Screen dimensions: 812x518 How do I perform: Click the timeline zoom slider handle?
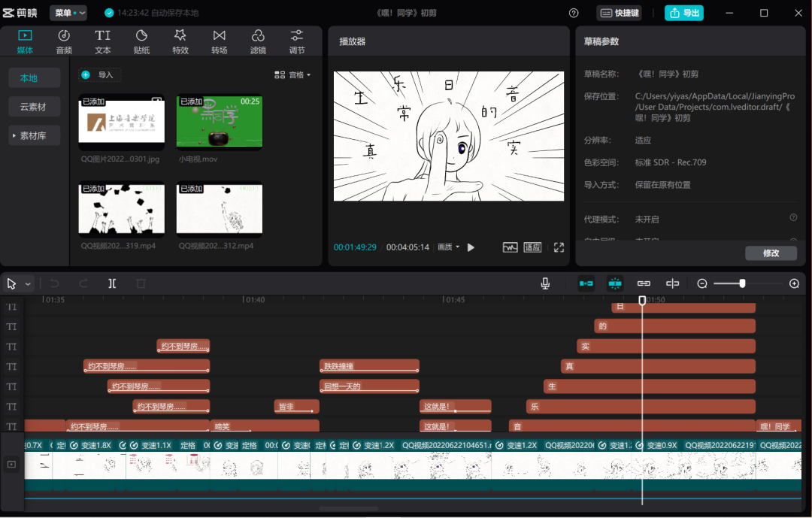point(742,283)
